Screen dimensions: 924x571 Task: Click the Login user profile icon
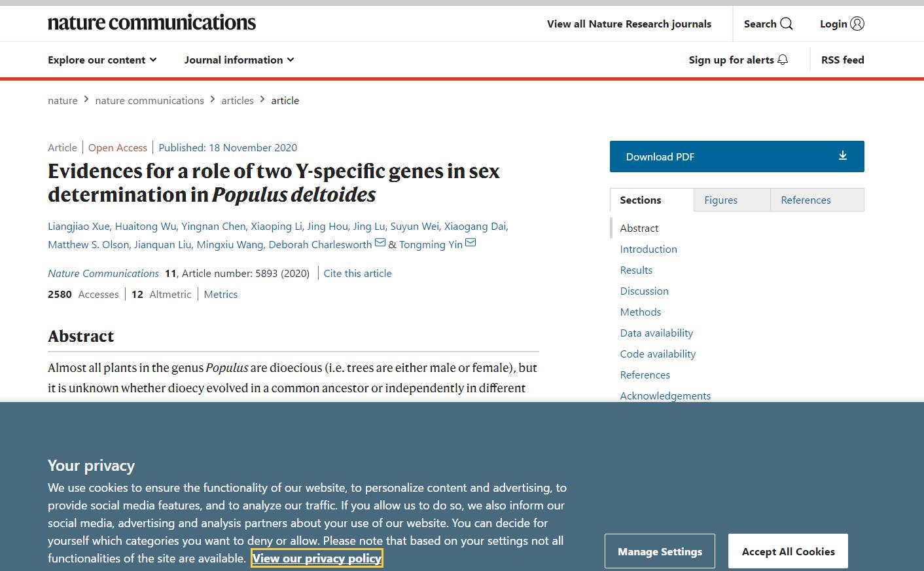pos(857,24)
